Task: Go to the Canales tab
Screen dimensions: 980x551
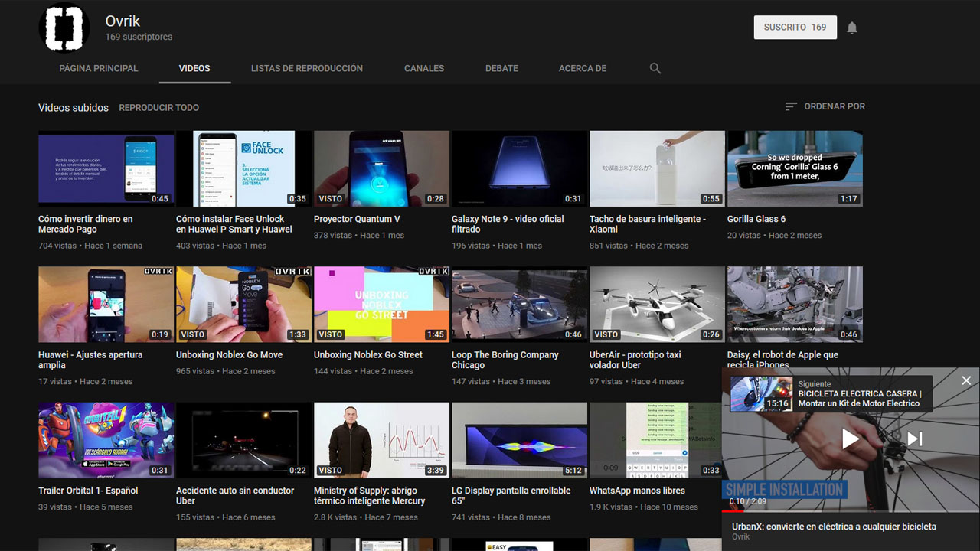Action: 424,68
